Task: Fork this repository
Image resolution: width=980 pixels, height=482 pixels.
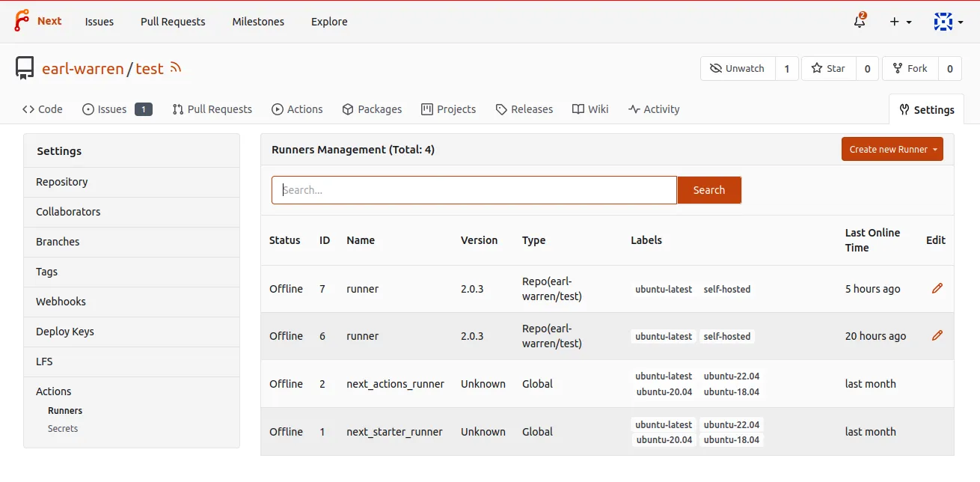Action: [x=910, y=69]
